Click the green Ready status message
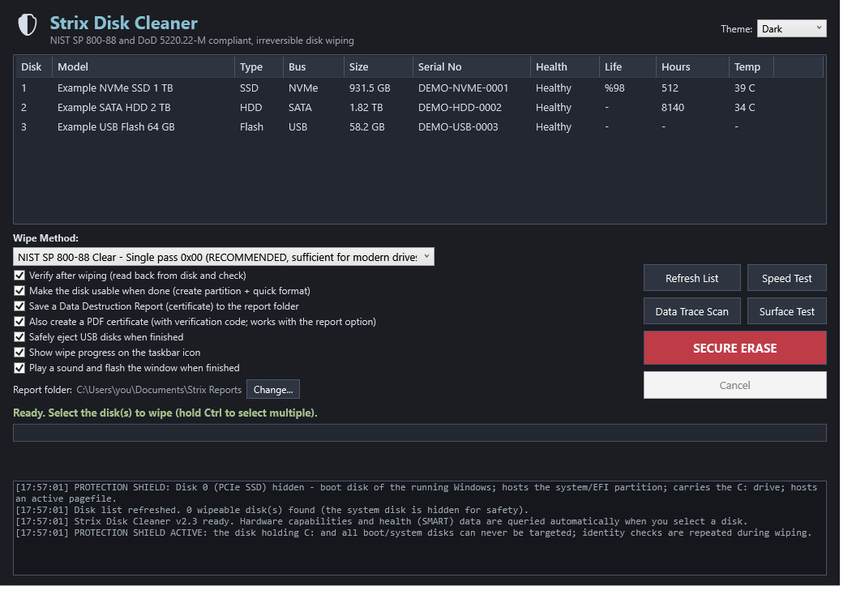This screenshot has height=616, width=852. [165, 413]
